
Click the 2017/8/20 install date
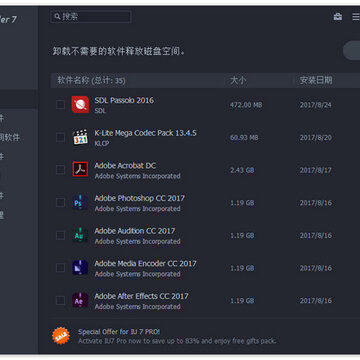pyautogui.click(x=316, y=138)
